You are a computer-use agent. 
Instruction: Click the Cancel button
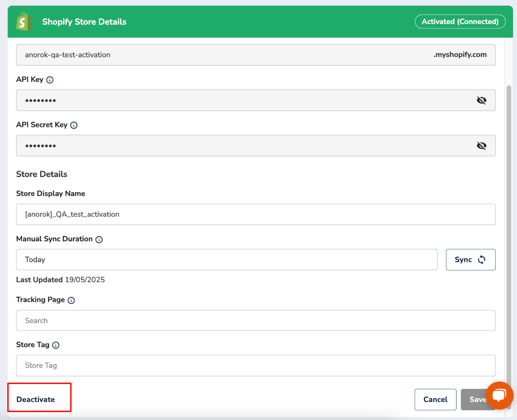click(435, 399)
